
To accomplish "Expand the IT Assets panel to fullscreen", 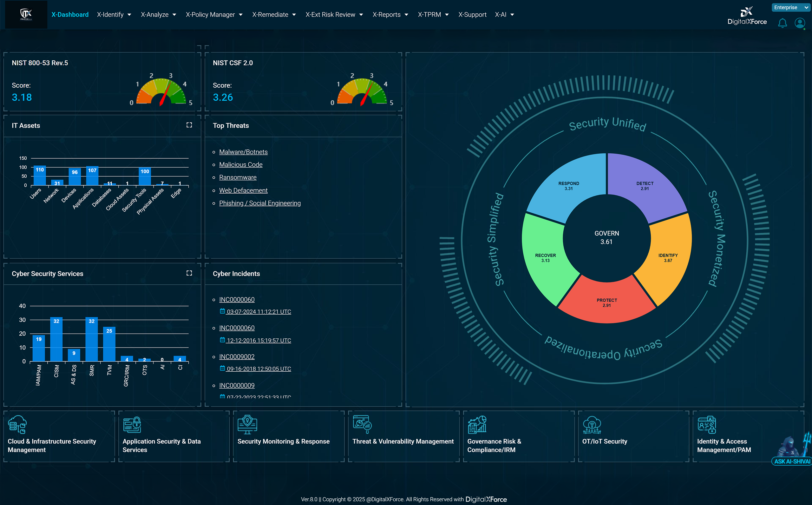I will 189,124.
